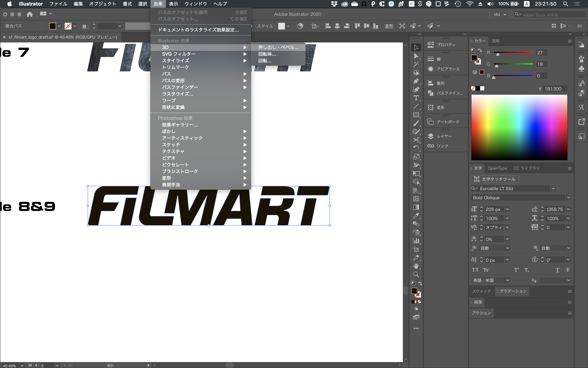Switch to the 透明 tab
This screenshot has width=588, height=368.
tap(495, 41)
